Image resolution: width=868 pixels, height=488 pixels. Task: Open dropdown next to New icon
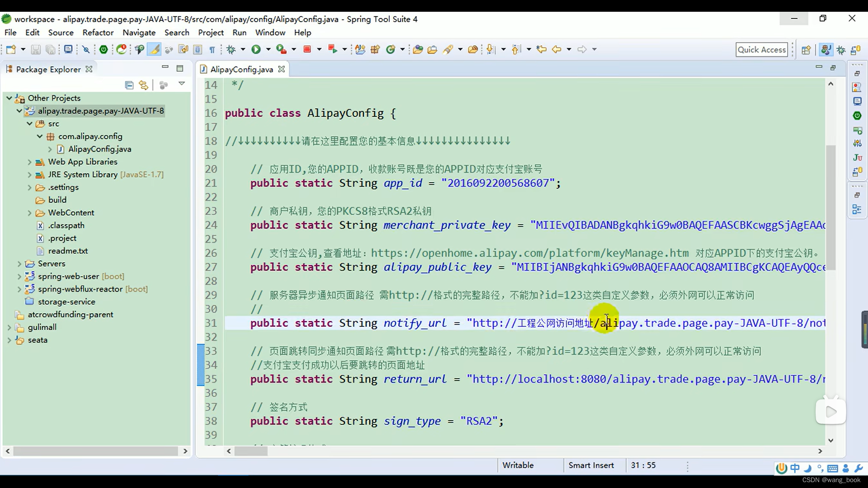coord(23,49)
